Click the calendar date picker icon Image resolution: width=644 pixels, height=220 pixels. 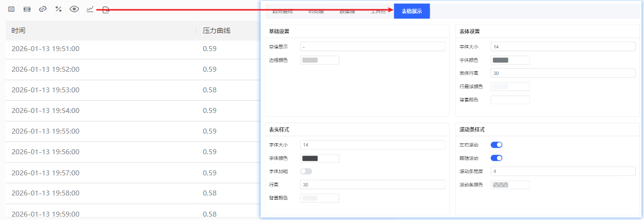click(11, 9)
